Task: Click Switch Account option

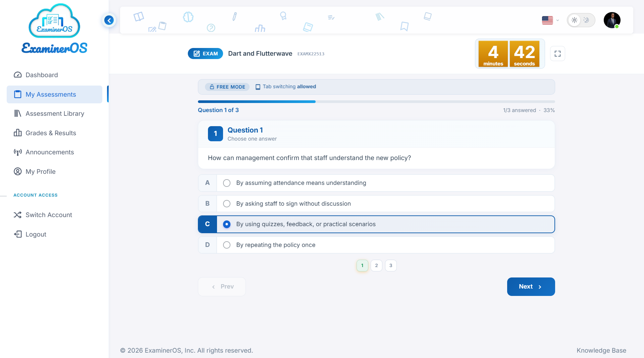Action: coord(54,215)
